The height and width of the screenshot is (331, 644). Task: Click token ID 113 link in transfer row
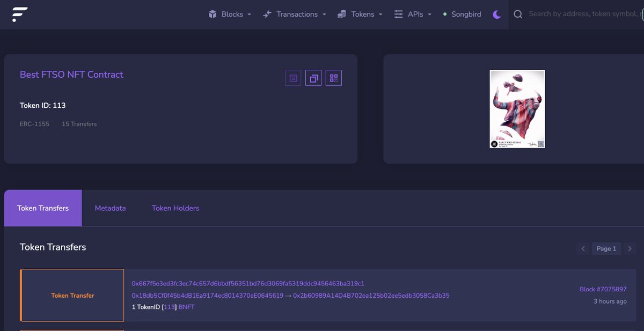(170, 307)
